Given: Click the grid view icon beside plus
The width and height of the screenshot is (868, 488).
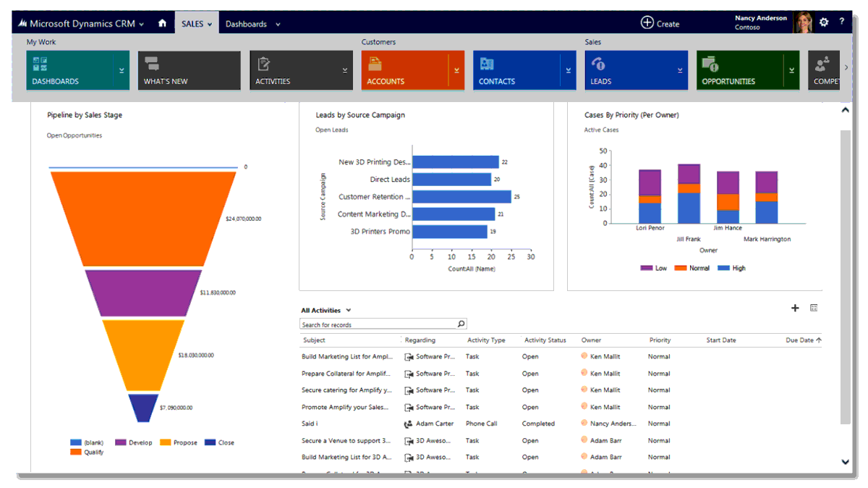Looking at the screenshot, I should click(x=814, y=308).
